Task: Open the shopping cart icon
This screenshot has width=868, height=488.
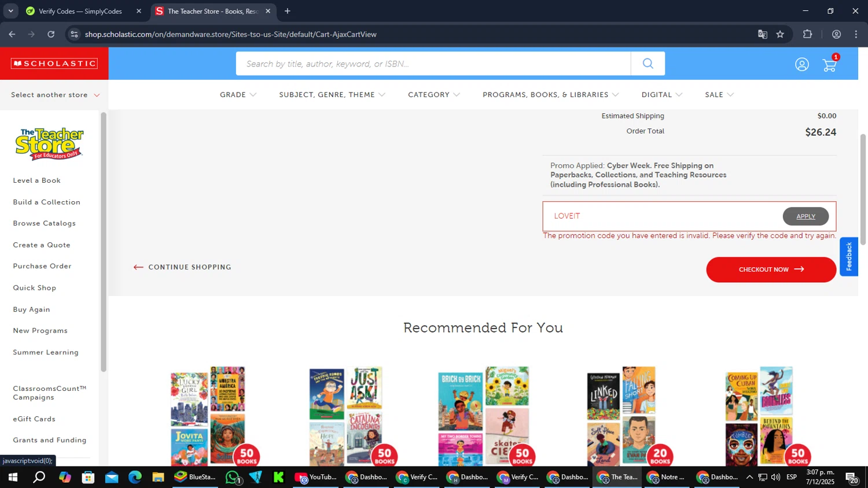Action: 830,64
